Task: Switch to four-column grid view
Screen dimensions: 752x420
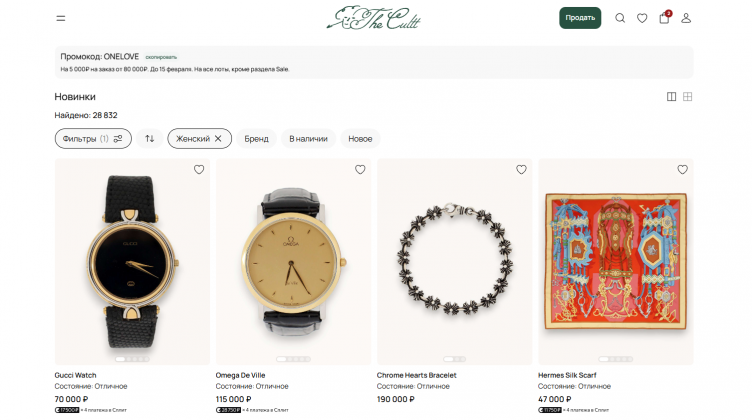Action: pos(688,96)
